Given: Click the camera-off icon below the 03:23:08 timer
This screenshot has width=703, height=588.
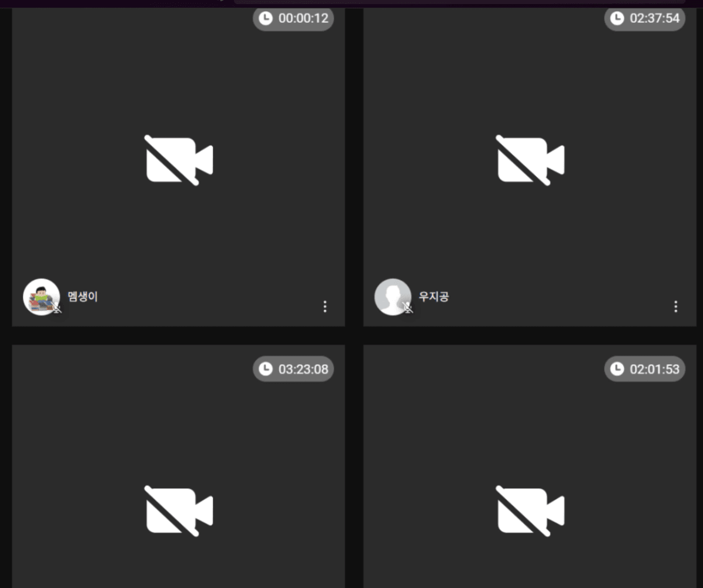Looking at the screenshot, I should pos(179,511).
